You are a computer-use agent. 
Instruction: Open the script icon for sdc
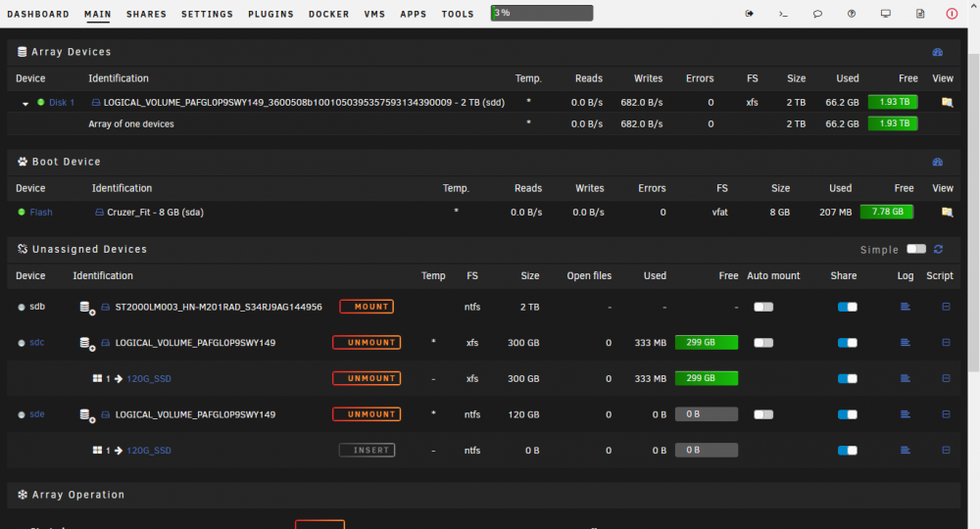(947, 342)
